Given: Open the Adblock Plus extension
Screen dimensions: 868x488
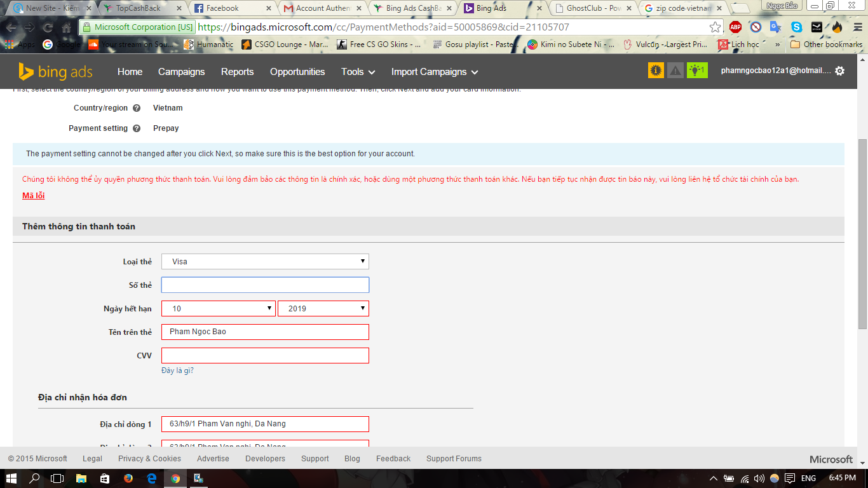Looking at the screenshot, I should [x=735, y=27].
